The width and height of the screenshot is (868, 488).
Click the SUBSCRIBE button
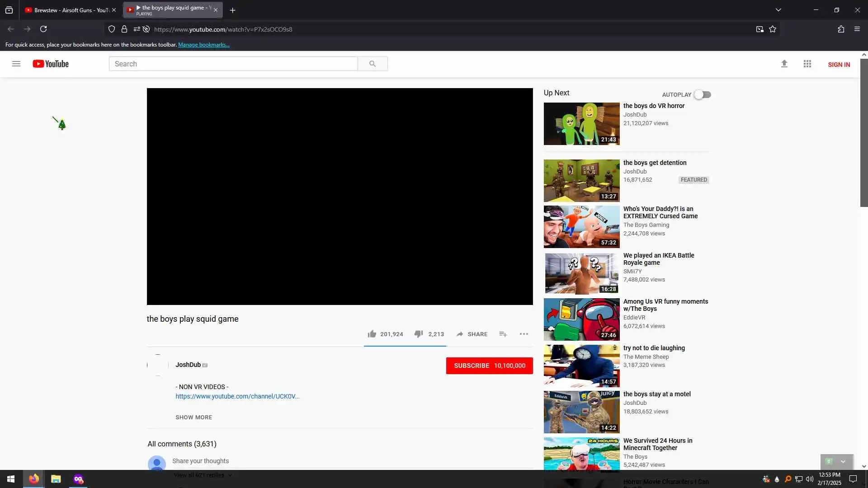point(489,366)
